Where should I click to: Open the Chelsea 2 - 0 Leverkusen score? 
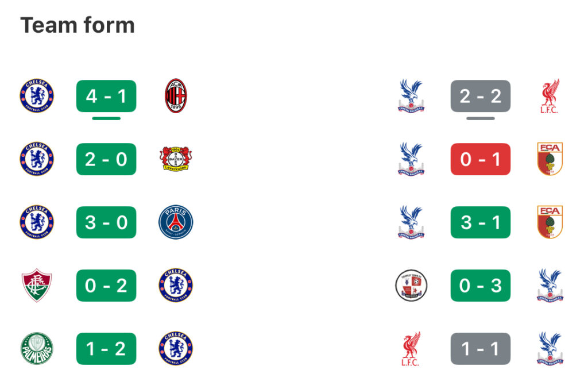click(x=106, y=159)
